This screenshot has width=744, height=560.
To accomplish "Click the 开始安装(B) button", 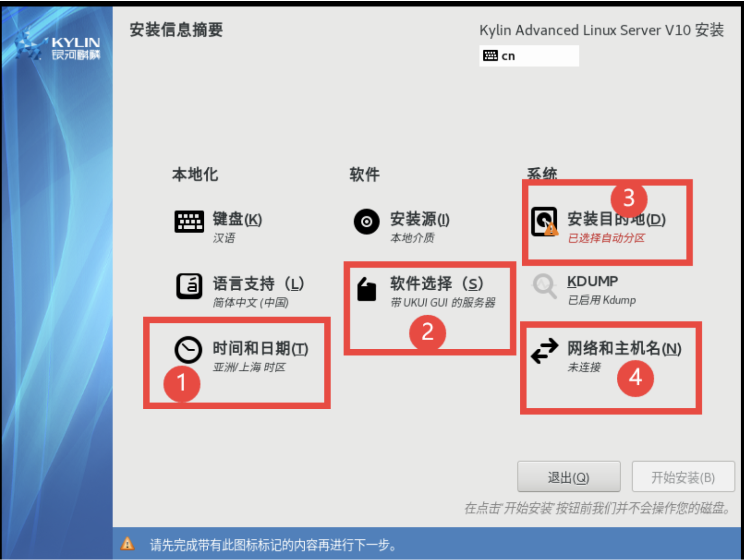I will (683, 477).
